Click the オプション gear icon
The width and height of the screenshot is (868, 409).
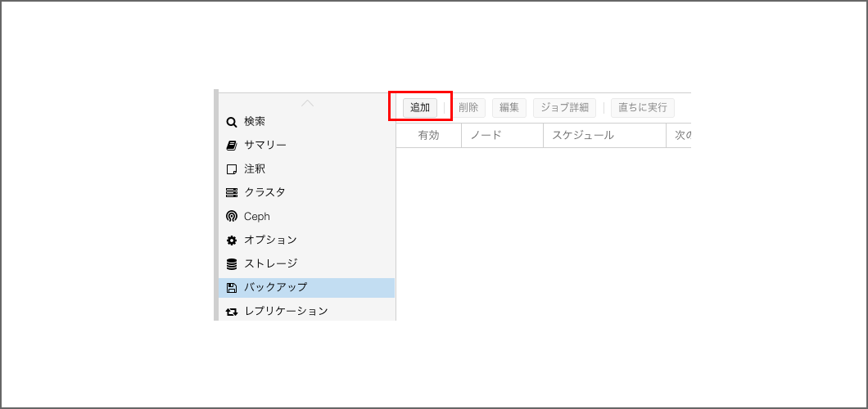(x=232, y=240)
